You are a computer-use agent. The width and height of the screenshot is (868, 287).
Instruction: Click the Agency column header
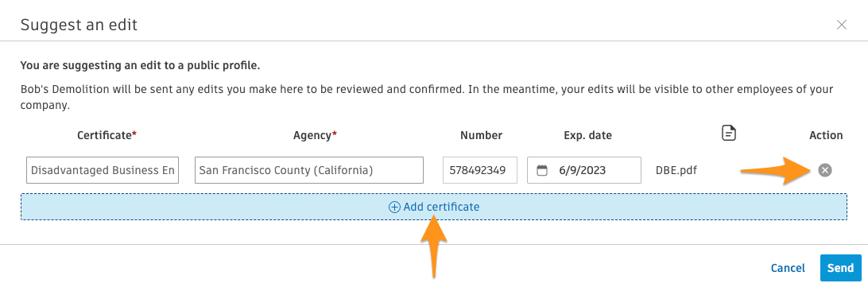point(315,135)
